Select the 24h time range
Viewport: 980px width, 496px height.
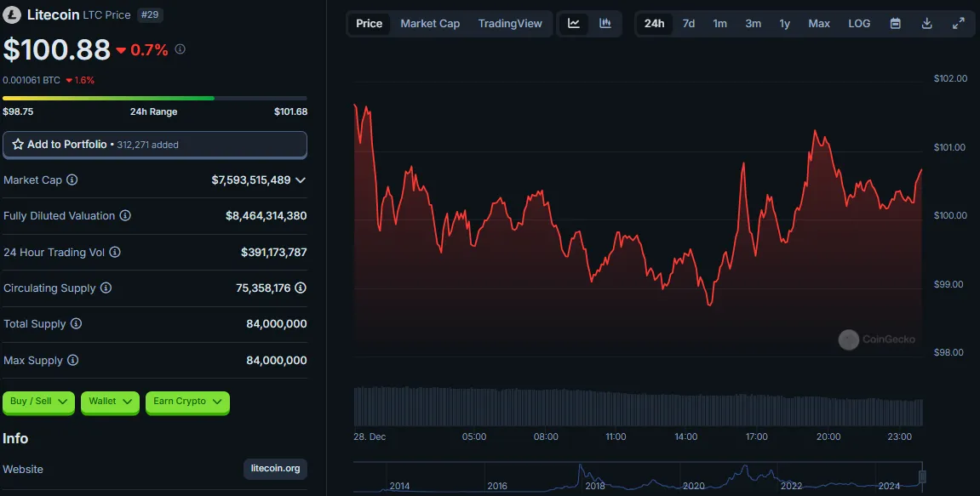point(655,24)
